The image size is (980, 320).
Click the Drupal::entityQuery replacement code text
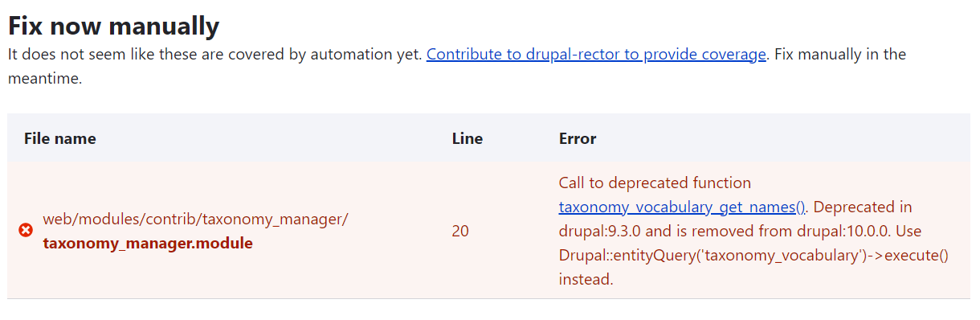point(753,255)
